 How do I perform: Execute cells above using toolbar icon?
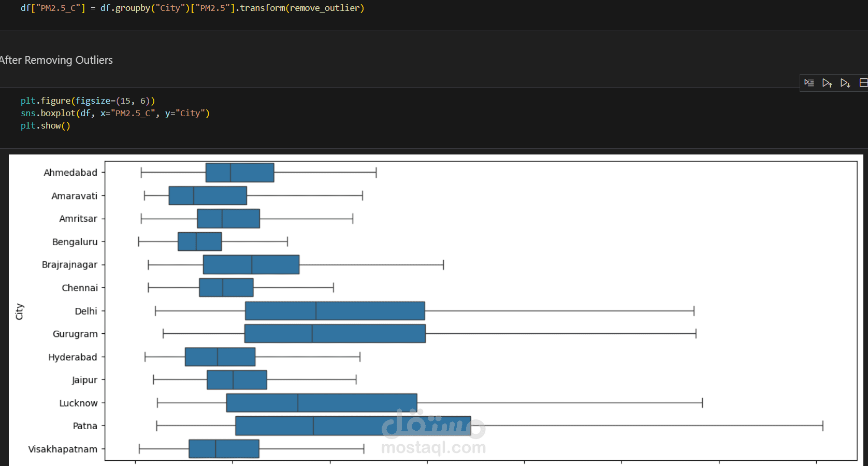click(x=827, y=83)
